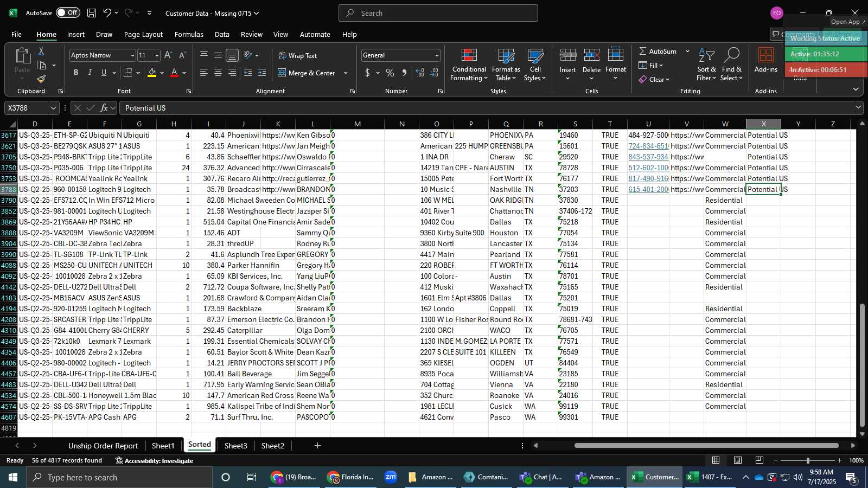Open Cell Styles gallery
868x488 pixels.
point(535,65)
